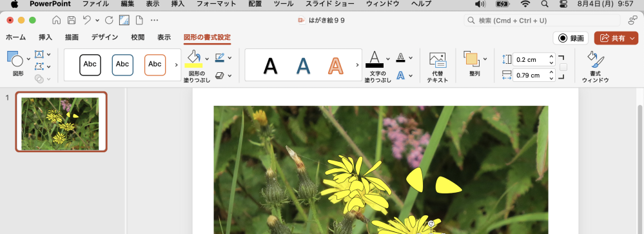644x234 pixels.
Task: Save the presentation with floppy disk icon
Action: 72,20
